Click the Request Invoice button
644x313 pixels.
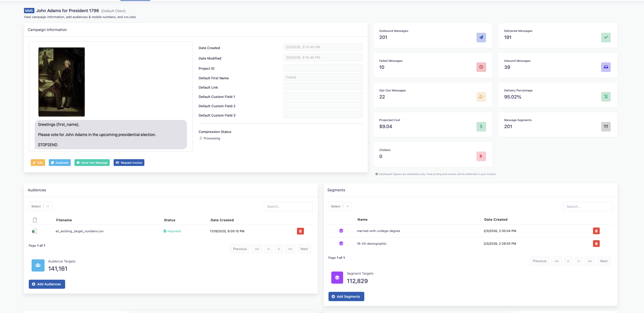(129, 163)
